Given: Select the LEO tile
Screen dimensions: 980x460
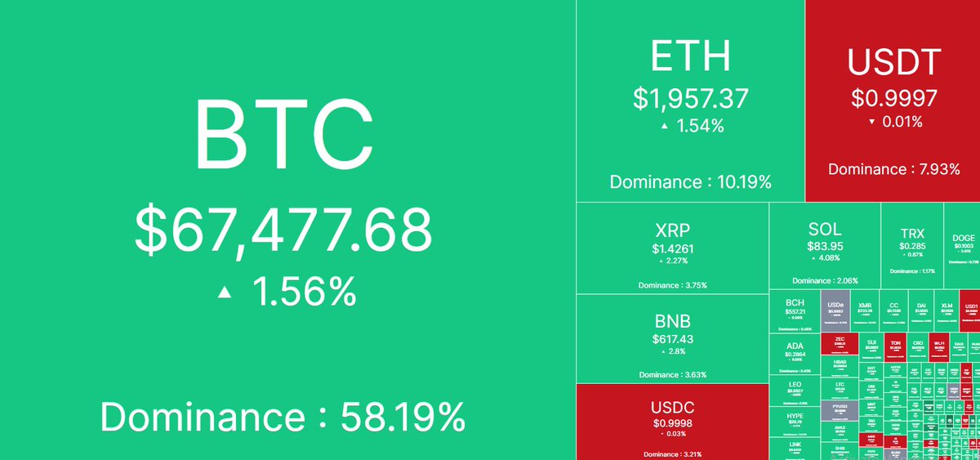Looking at the screenshot, I should 795,391.
